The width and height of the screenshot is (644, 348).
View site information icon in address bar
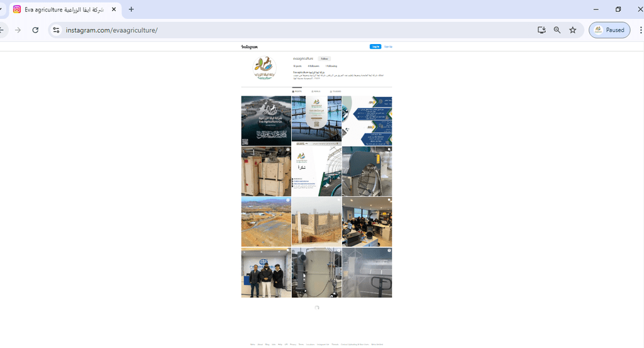[x=56, y=30]
